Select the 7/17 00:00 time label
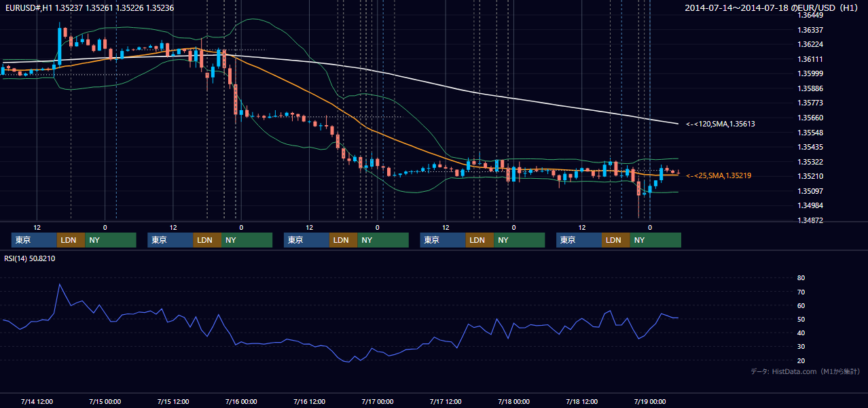Viewport: 868px width, 408px height. (378, 401)
